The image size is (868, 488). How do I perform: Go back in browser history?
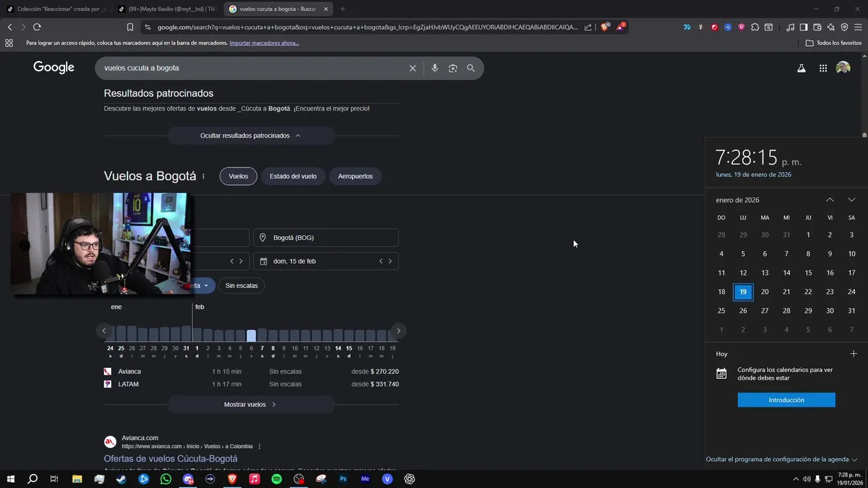tap(9, 27)
